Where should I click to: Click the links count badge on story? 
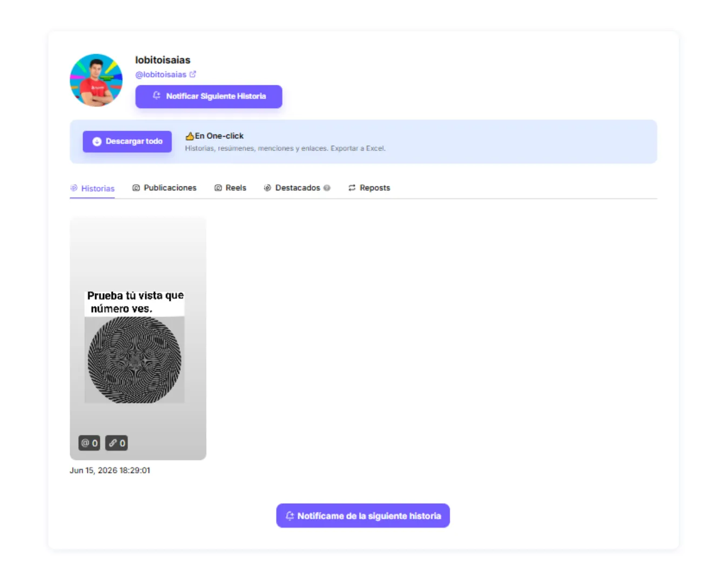117,443
